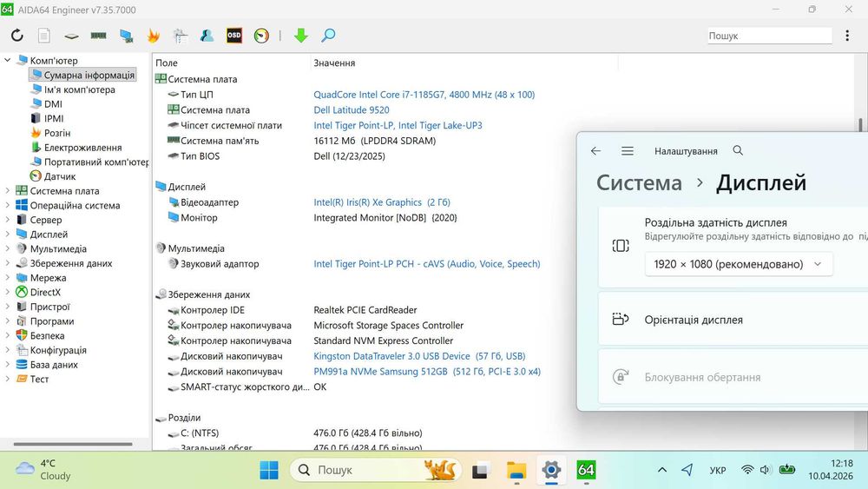Open the Dell Latitude 9520 link
868x489 pixels.
tap(352, 109)
